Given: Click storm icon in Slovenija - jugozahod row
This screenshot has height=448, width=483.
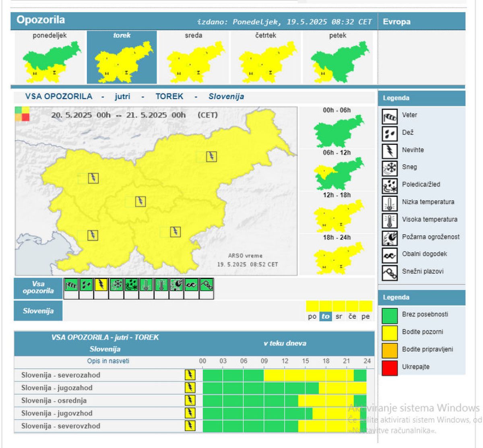Looking at the screenshot, I should 190,388.
